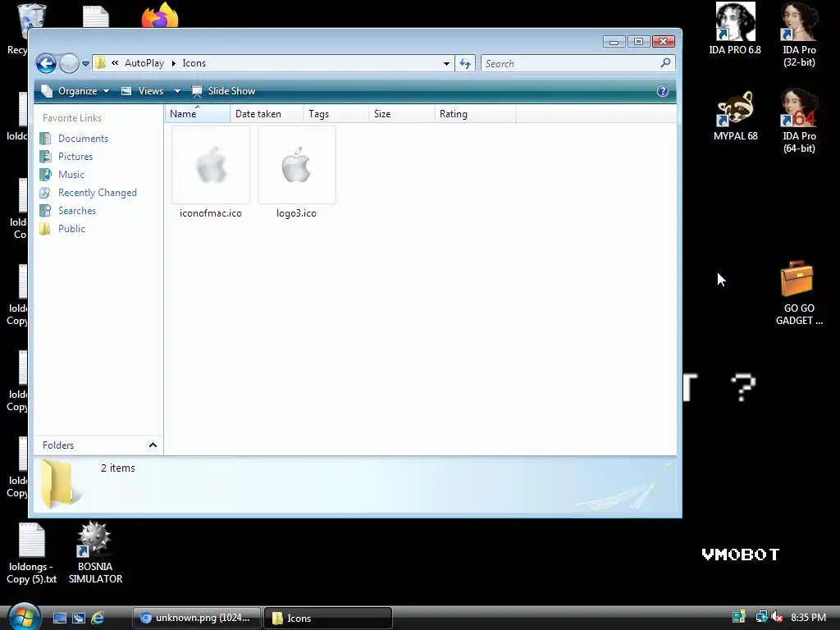
Task: Click the muted volume tray icon
Action: 777,617
